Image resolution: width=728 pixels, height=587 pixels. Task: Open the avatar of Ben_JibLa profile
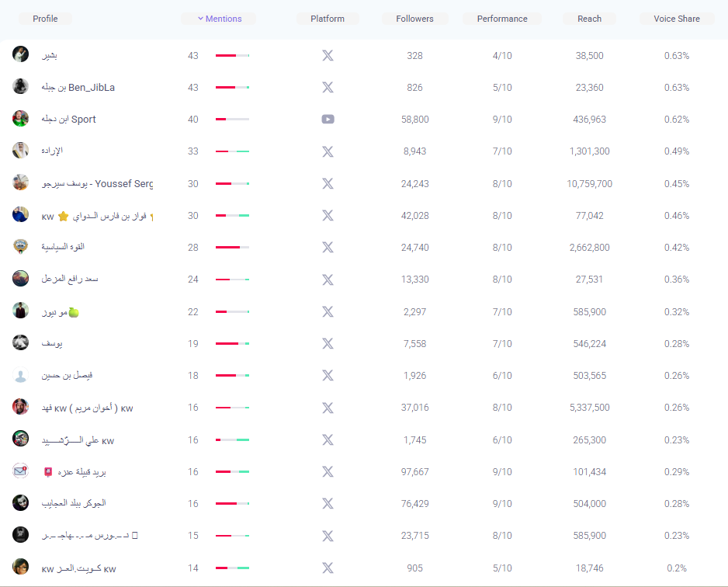coord(21,87)
